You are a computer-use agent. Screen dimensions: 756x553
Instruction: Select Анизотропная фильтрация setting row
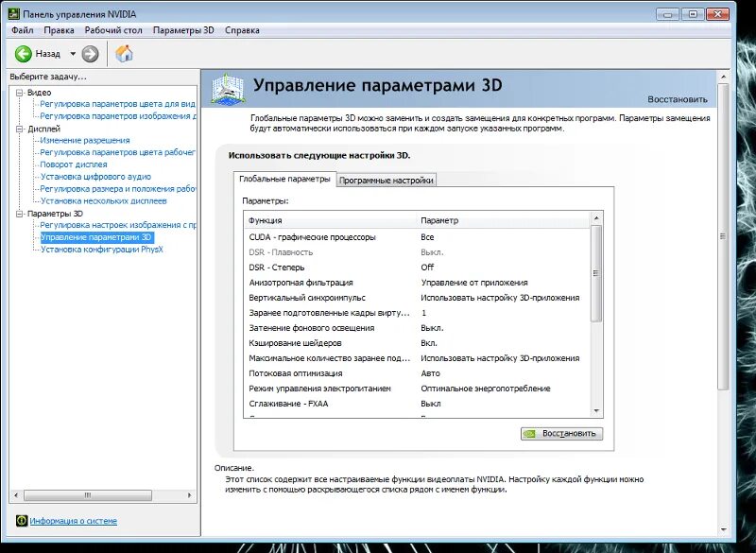(x=417, y=283)
